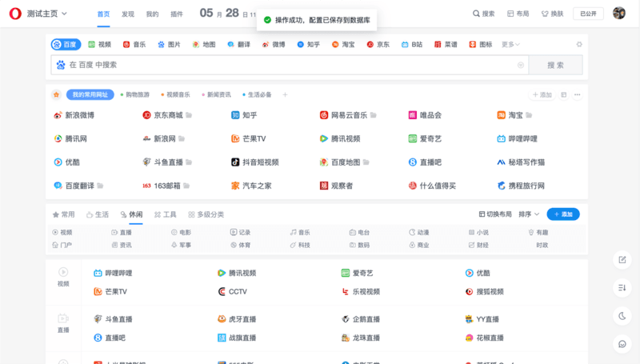Image resolution: width=640 pixels, height=364 pixels.
Task: Jump to the 动漫 subcategory
Action: [419, 233]
